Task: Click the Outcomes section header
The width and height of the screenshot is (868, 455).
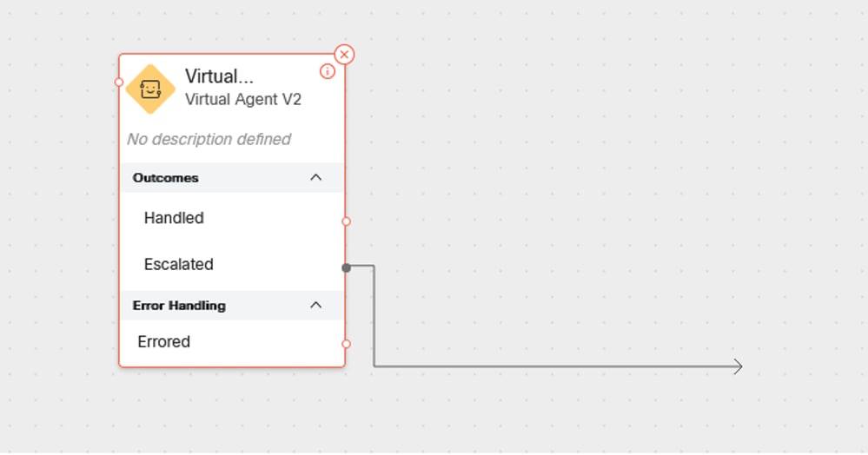Action: tap(232, 178)
